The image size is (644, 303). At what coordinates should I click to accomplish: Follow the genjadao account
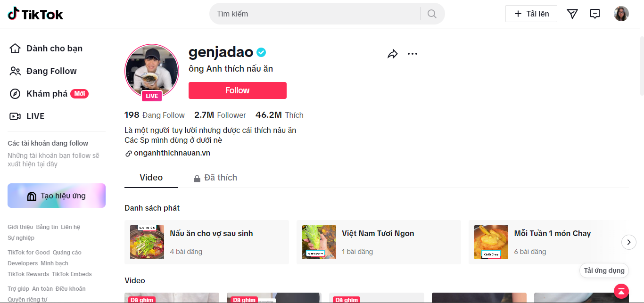238,90
